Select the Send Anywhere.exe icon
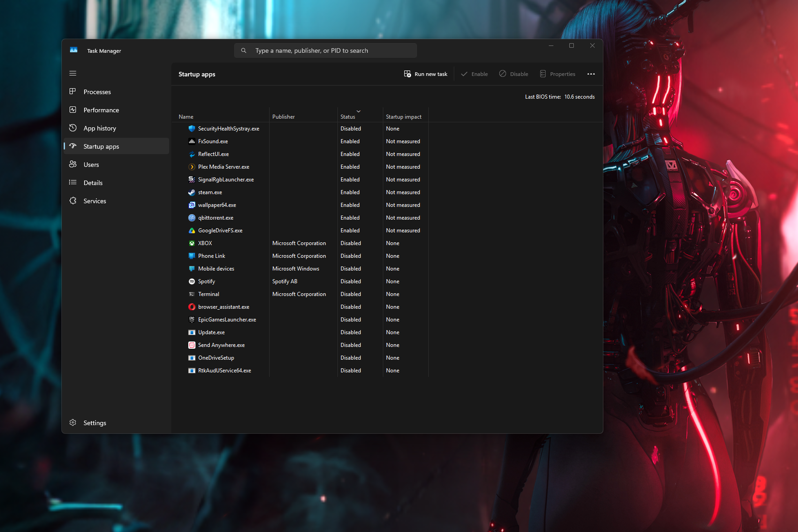 point(192,345)
